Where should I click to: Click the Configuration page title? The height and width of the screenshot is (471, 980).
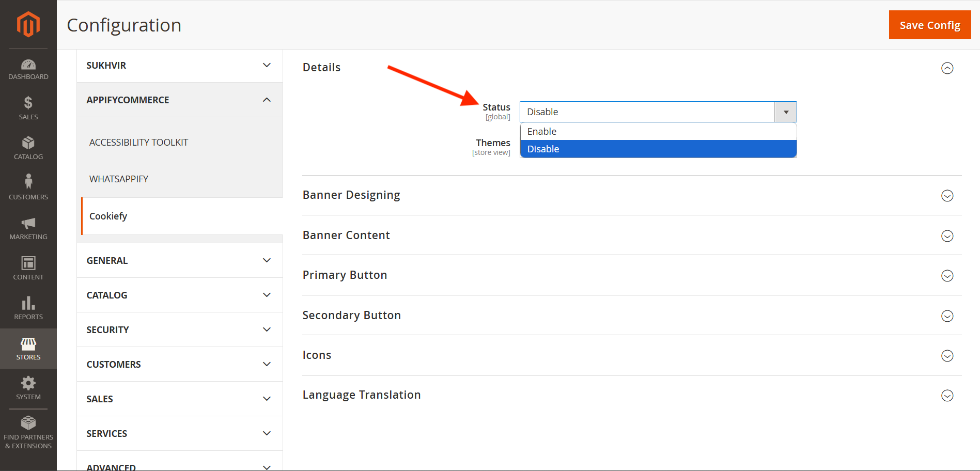tap(124, 25)
